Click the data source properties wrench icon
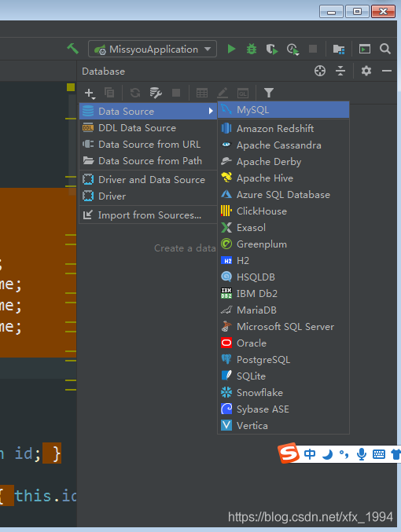 pos(156,92)
